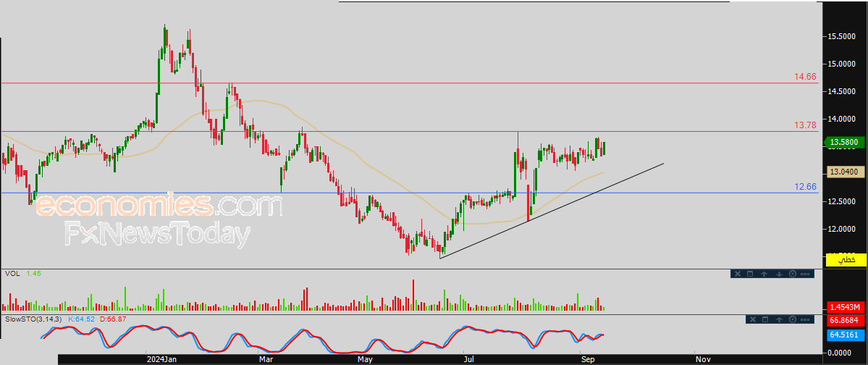
Task: Move the SlowSTO panel up
Action: point(780,319)
